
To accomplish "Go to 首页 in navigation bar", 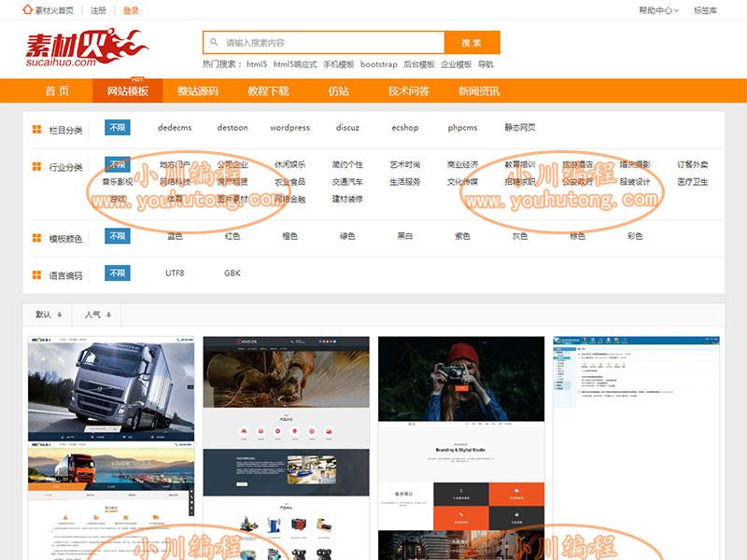I will [x=57, y=91].
